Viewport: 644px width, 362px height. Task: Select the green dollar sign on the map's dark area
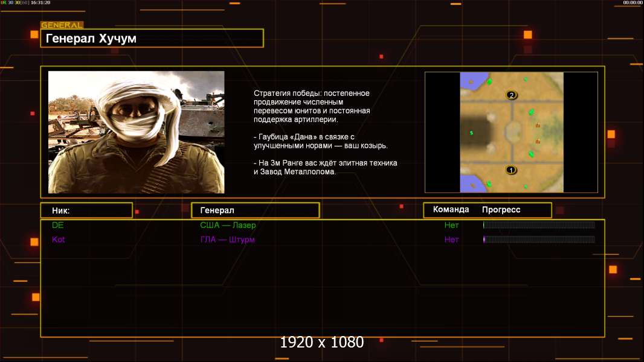click(471, 133)
